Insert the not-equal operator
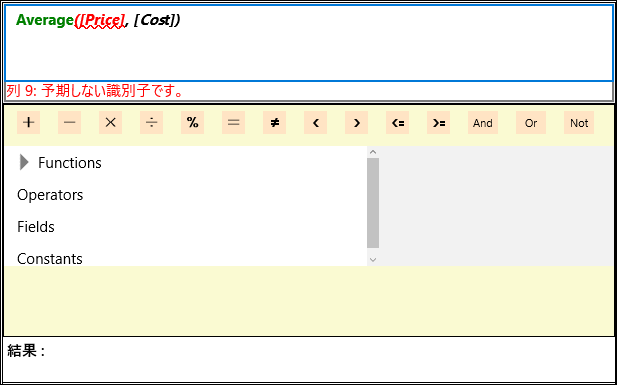 click(275, 123)
